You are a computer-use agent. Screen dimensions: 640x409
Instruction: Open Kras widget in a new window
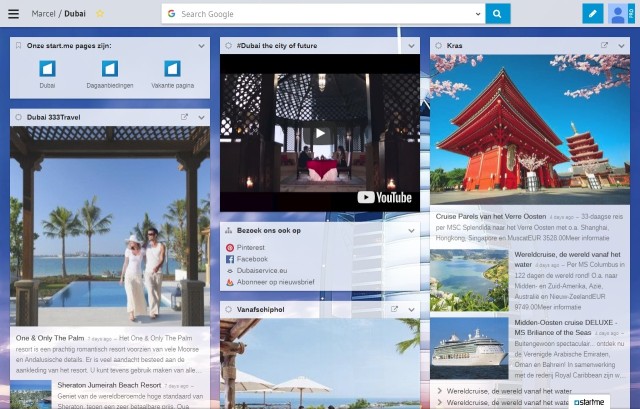point(604,45)
